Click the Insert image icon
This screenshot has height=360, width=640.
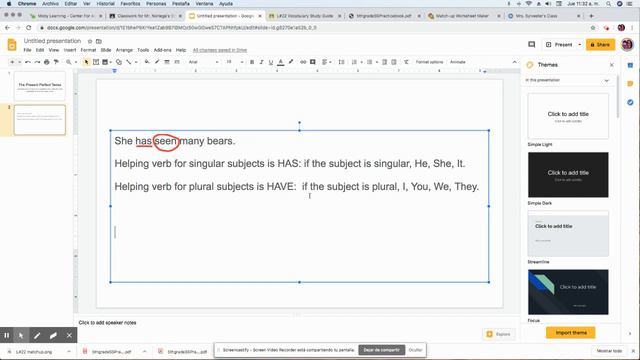pos(105,62)
